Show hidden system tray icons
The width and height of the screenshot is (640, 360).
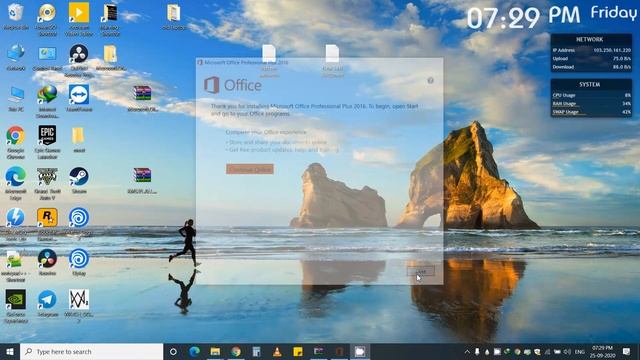pos(467,351)
